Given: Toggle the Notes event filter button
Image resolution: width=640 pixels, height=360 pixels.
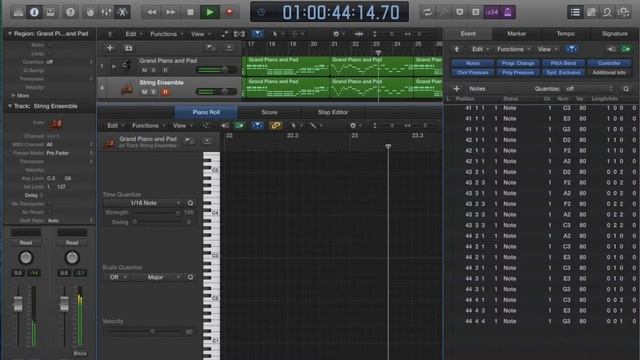Looking at the screenshot, I should (473, 63).
